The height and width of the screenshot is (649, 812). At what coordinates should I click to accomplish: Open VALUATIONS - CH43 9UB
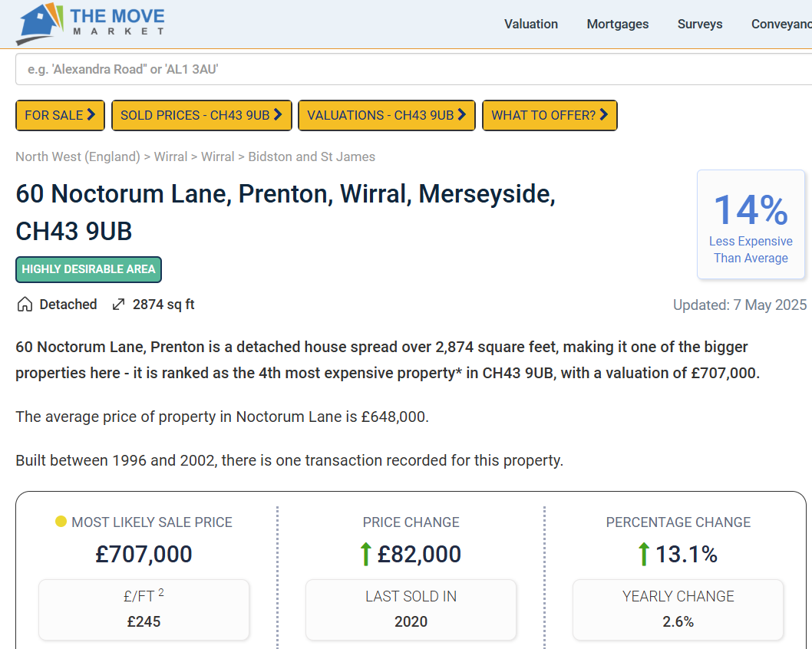(387, 115)
